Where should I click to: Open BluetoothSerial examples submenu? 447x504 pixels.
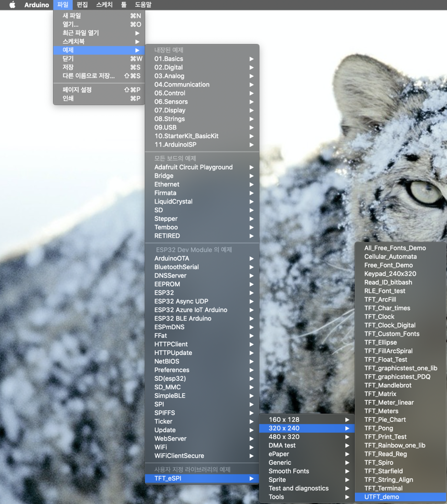point(202,267)
